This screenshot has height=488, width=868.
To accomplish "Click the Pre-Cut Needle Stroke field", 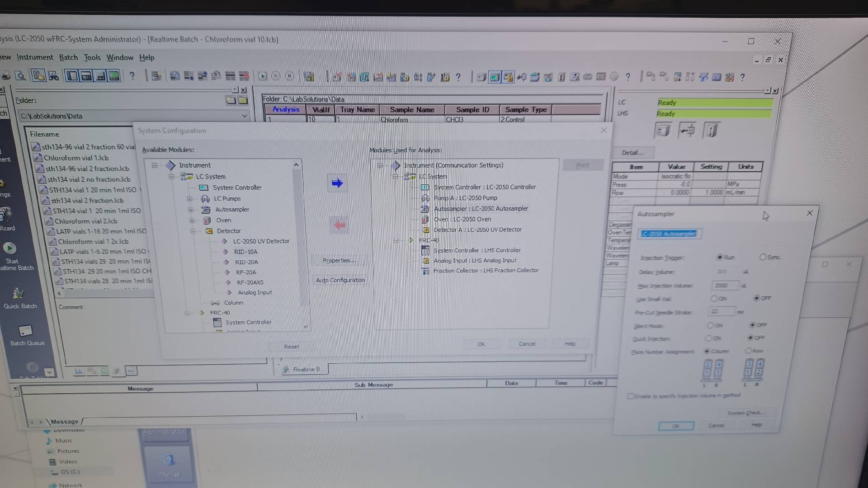I will [722, 312].
